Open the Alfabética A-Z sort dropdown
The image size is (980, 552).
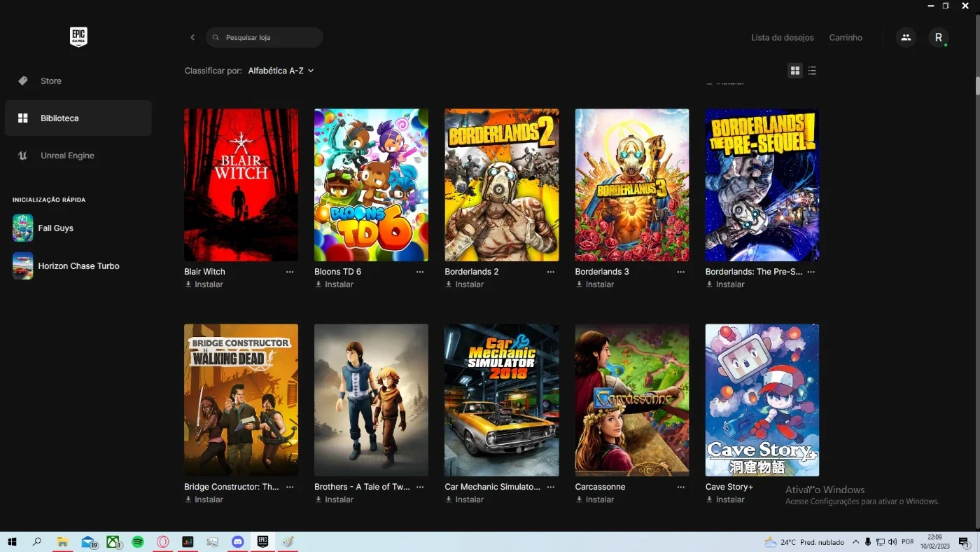281,71
